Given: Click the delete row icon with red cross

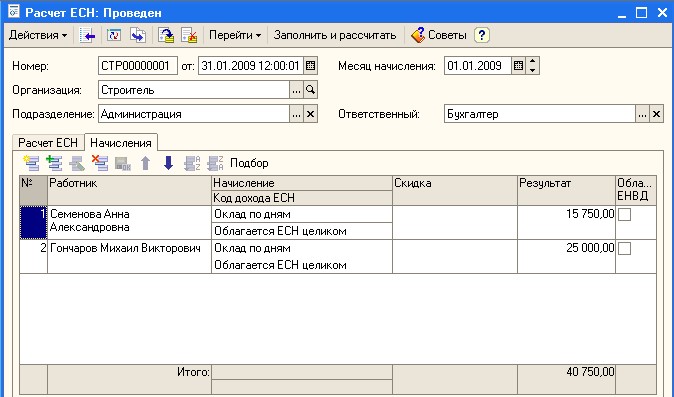Looking at the screenshot, I should pyautogui.click(x=100, y=163).
